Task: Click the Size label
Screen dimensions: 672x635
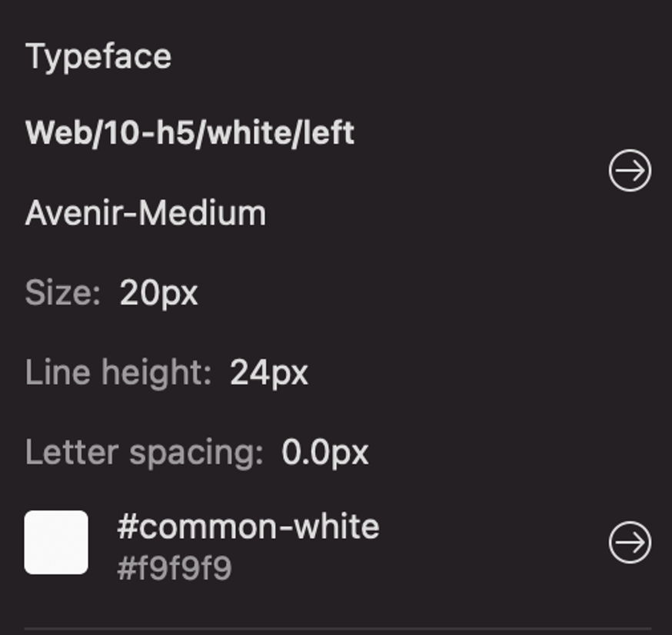Action: (x=62, y=293)
